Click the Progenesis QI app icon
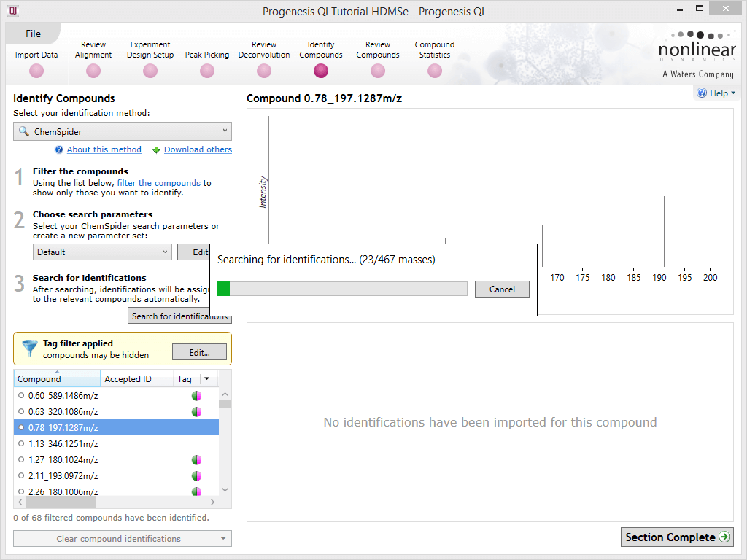 (x=13, y=10)
